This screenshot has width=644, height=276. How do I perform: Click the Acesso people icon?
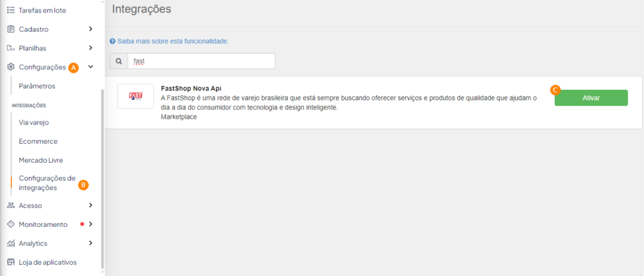[x=11, y=206]
